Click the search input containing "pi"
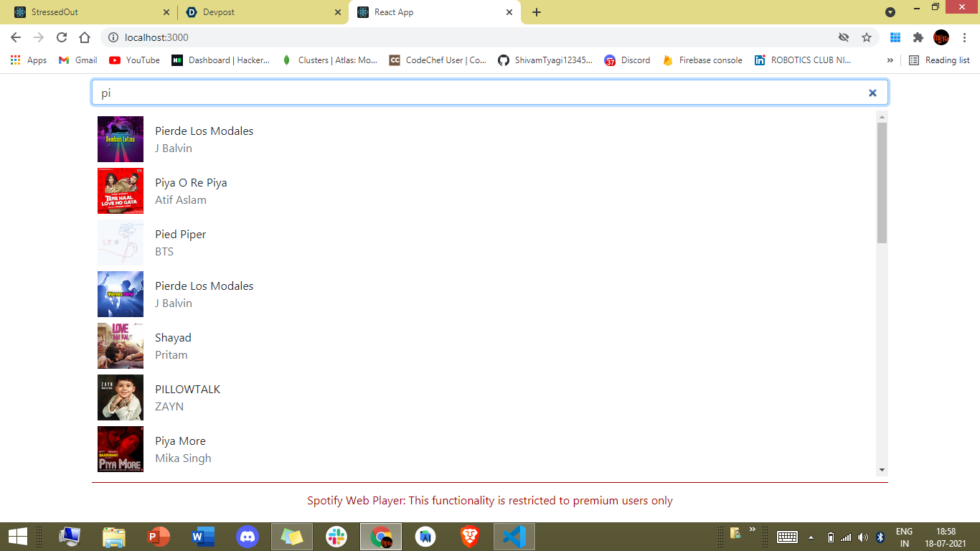 pos(490,93)
